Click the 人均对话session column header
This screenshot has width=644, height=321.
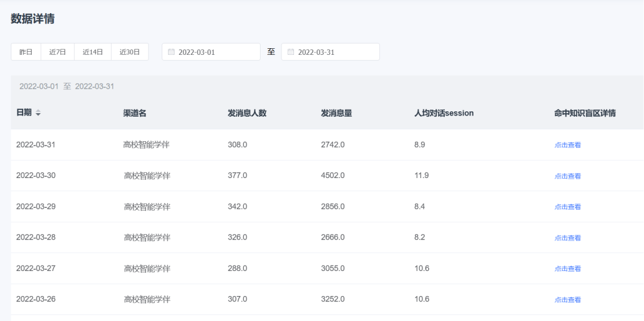(x=444, y=113)
